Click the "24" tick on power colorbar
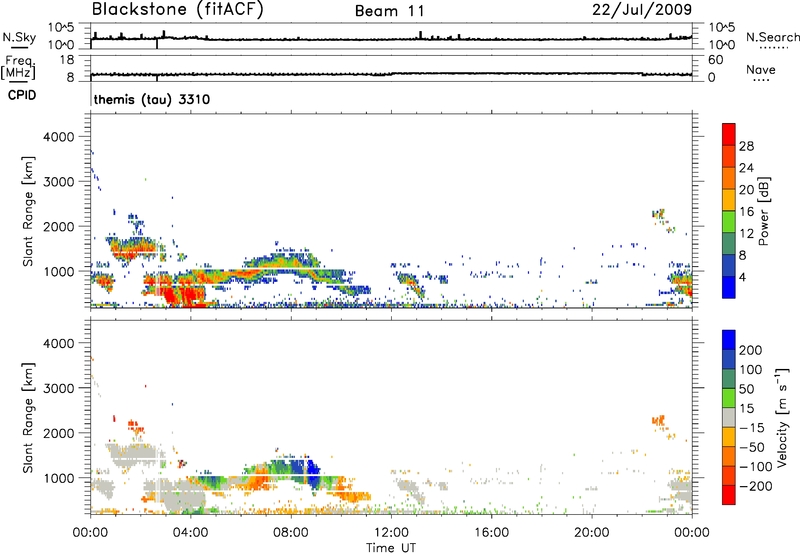The width and height of the screenshot is (800, 554). point(746,168)
